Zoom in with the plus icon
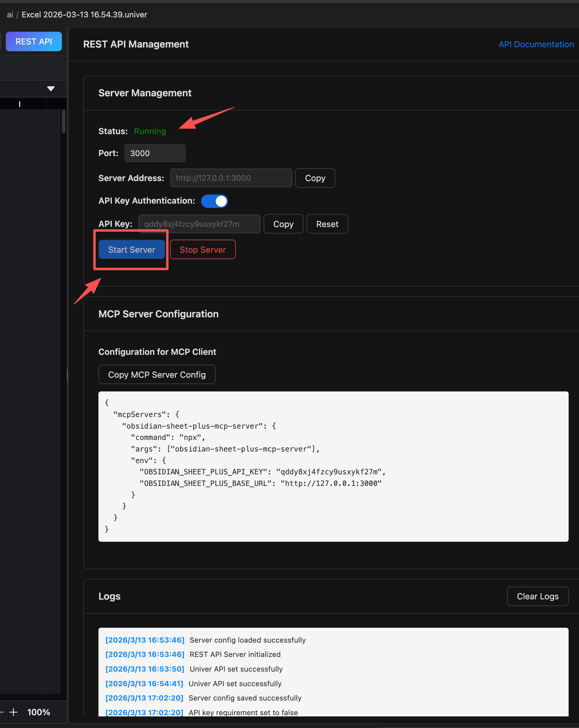The image size is (579, 728). click(13, 712)
